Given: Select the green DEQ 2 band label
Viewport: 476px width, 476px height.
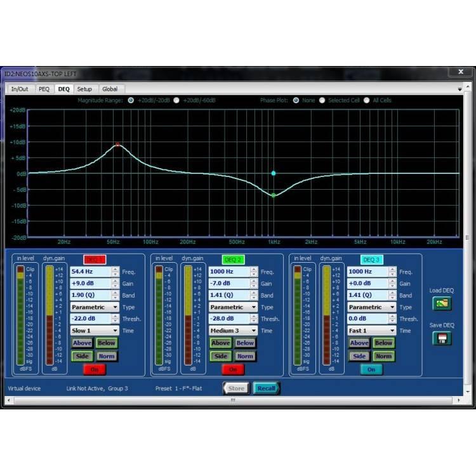Looking at the screenshot, I should click(233, 259).
